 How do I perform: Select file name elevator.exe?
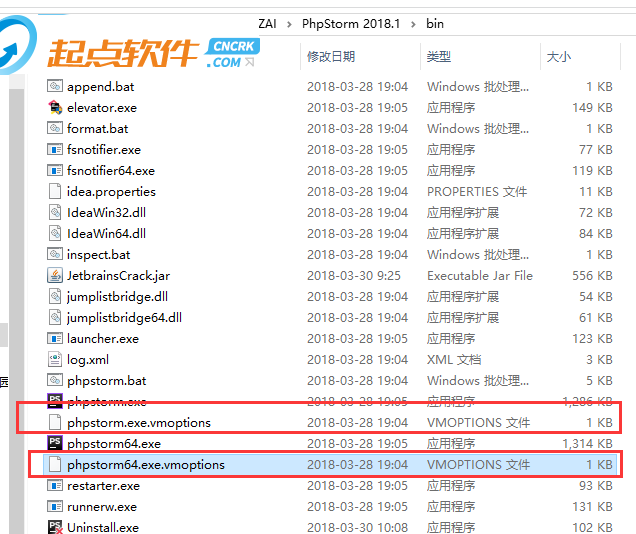pos(102,108)
